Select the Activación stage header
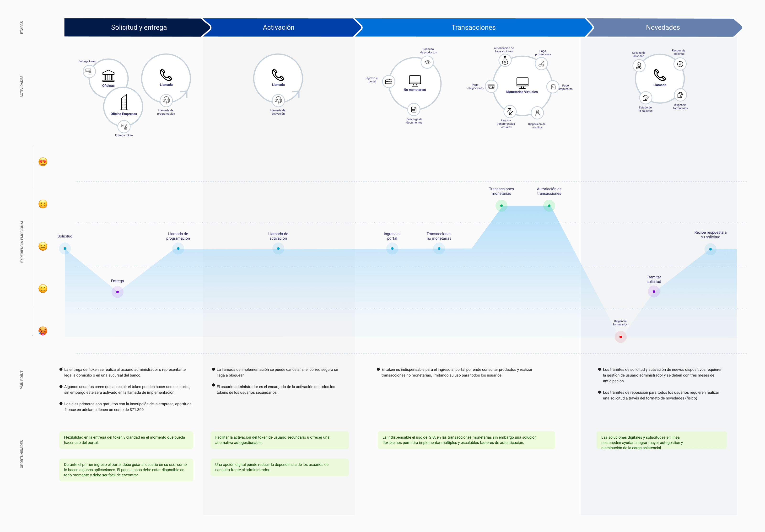Screen dimensions: 765x532 click(279, 27)
